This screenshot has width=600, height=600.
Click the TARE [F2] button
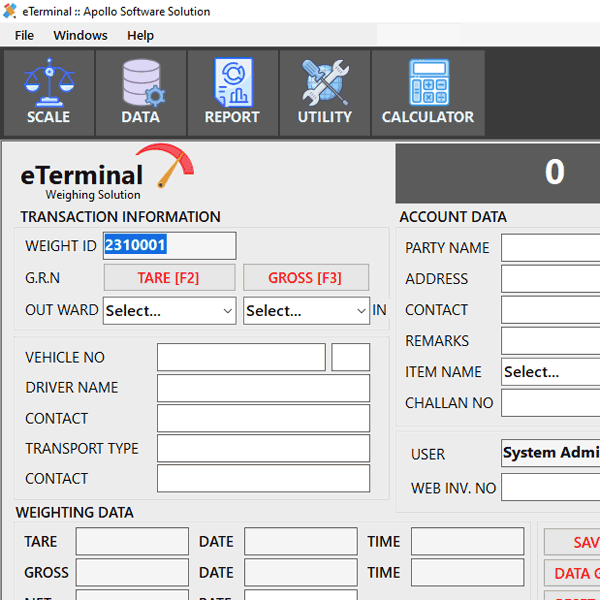point(169,277)
